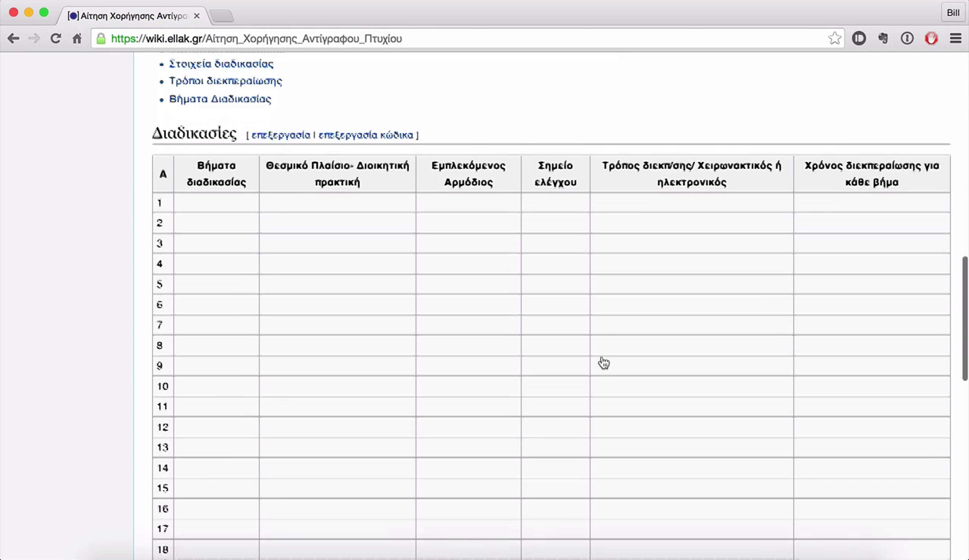The height and width of the screenshot is (560, 969).
Task: Jump to Στοιχεία διαδικασίας section
Action: point(221,64)
